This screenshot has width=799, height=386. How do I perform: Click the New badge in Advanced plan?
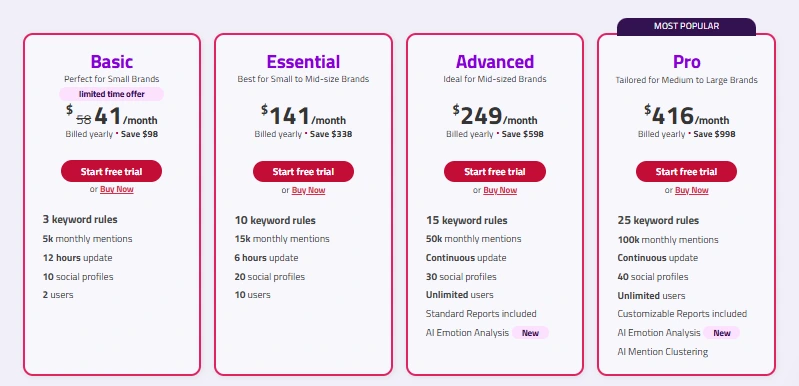[x=530, y=333]
